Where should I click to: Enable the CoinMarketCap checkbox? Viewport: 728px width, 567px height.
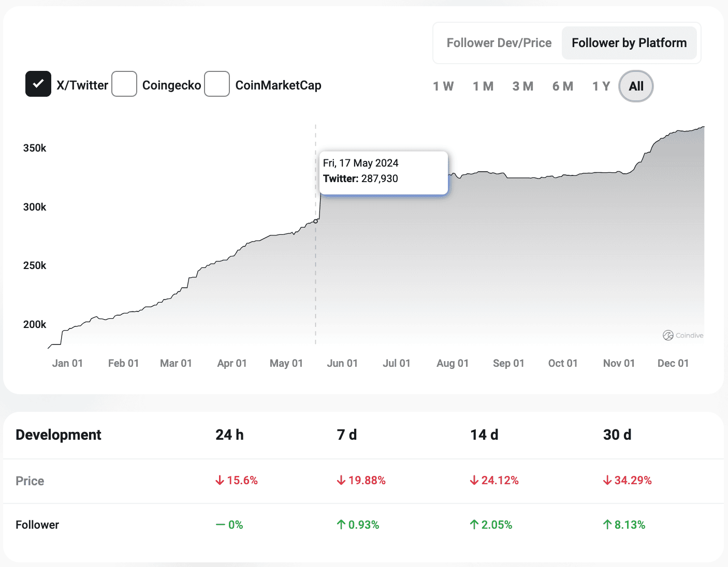click(217, 84)
